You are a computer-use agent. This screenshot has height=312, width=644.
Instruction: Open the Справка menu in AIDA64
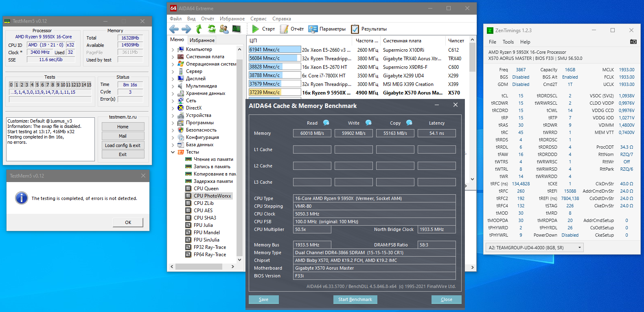coord(282,19)
